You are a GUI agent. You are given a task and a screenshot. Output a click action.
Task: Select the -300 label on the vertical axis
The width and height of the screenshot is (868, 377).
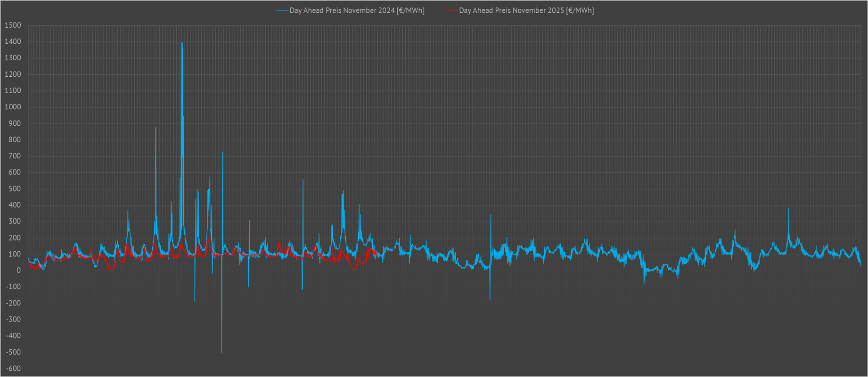(13, 320)
